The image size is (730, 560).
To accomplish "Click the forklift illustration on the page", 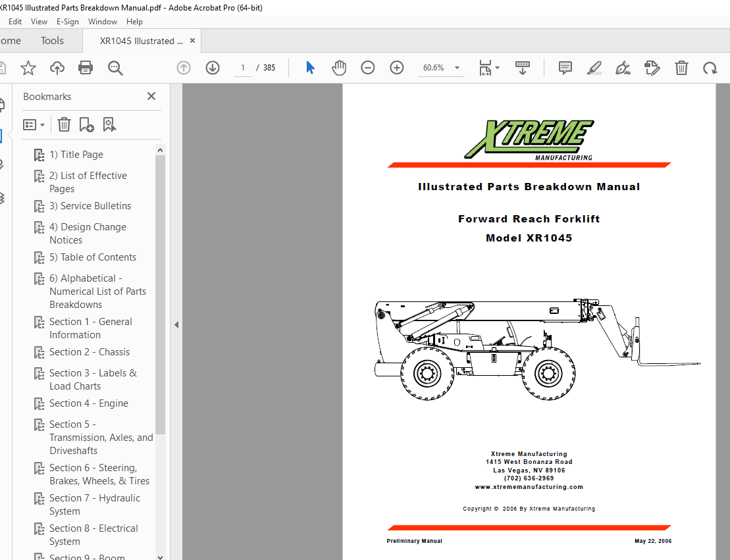I will tap(537, 349).
